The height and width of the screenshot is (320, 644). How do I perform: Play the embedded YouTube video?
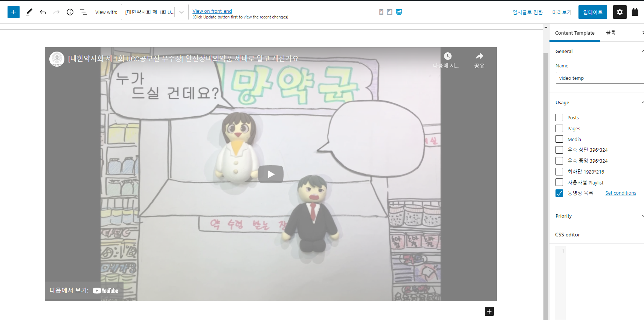(271, 174)
